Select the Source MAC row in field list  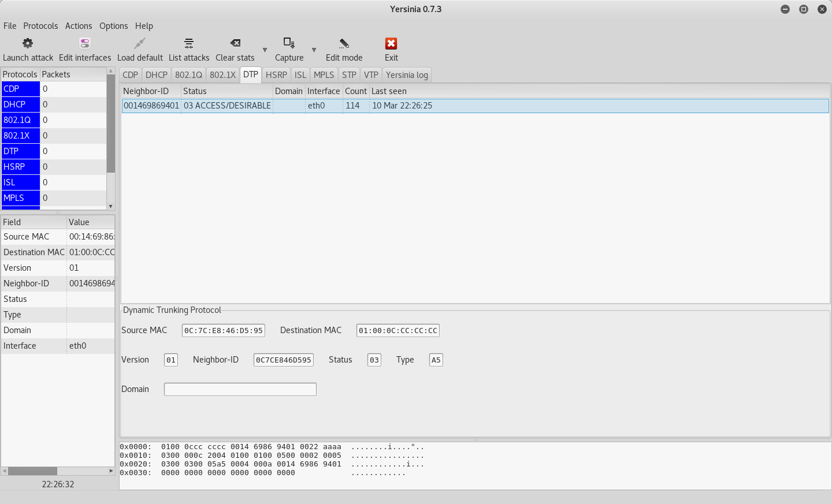(58, 237)
